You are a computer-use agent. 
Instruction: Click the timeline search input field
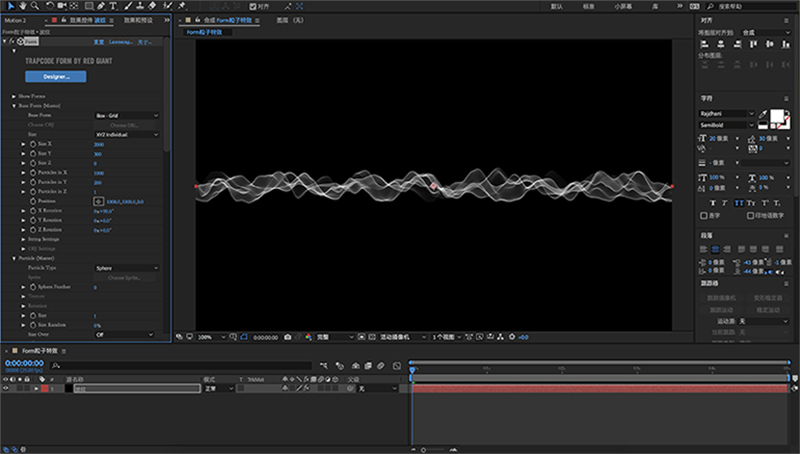[x=181, y=366]
